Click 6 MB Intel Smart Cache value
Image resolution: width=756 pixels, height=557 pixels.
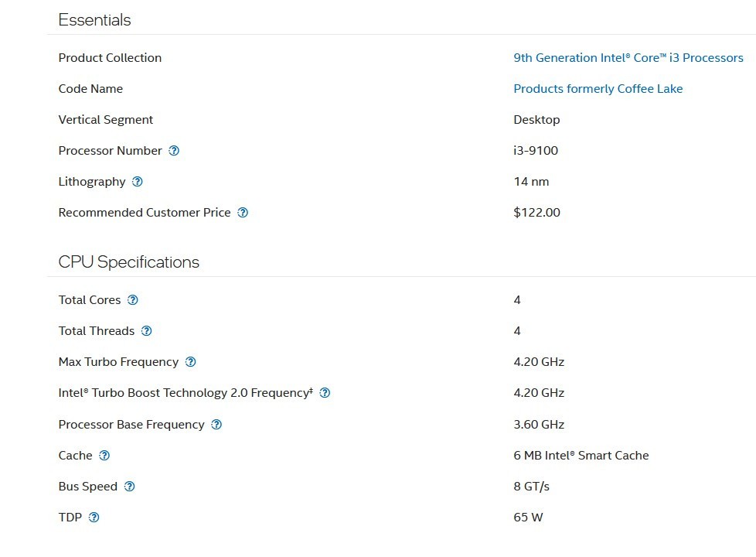[581, 455]
